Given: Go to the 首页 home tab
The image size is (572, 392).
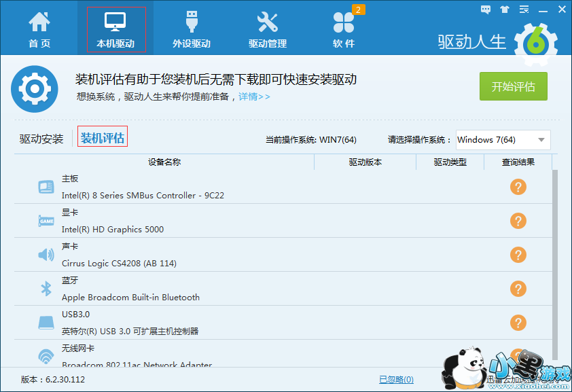Looking at the screenshot, I should point(39,30).
